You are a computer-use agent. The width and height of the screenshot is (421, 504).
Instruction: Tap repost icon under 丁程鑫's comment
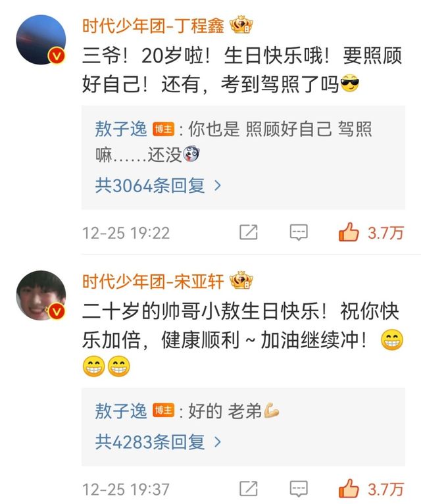point(249,232)
